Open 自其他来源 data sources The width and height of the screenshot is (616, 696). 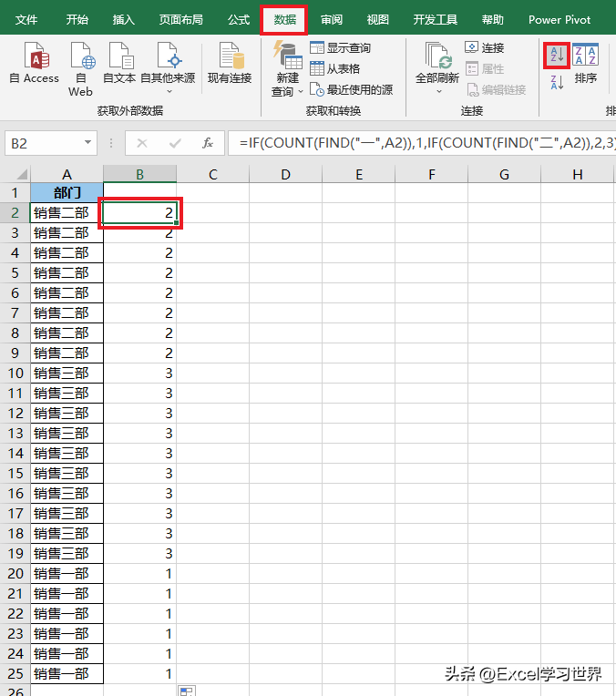[168, 68]
